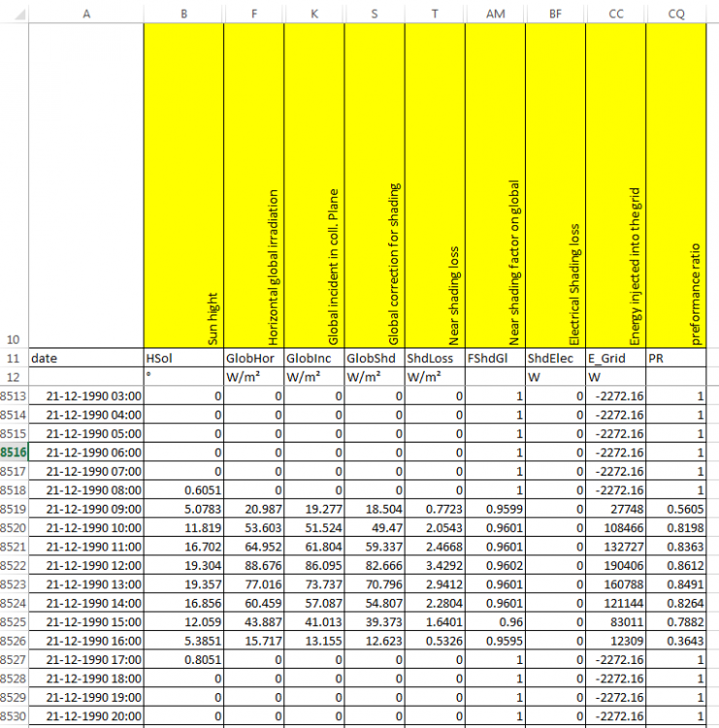Screen dimensions: 719x728
Task: Click row header 8522
Action: click(x=14, y=566)
